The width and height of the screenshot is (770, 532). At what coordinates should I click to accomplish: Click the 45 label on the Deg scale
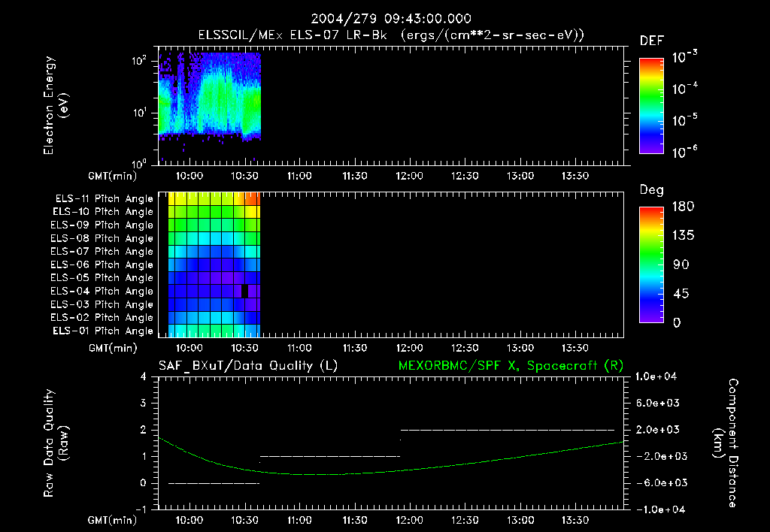coord(681,294)
